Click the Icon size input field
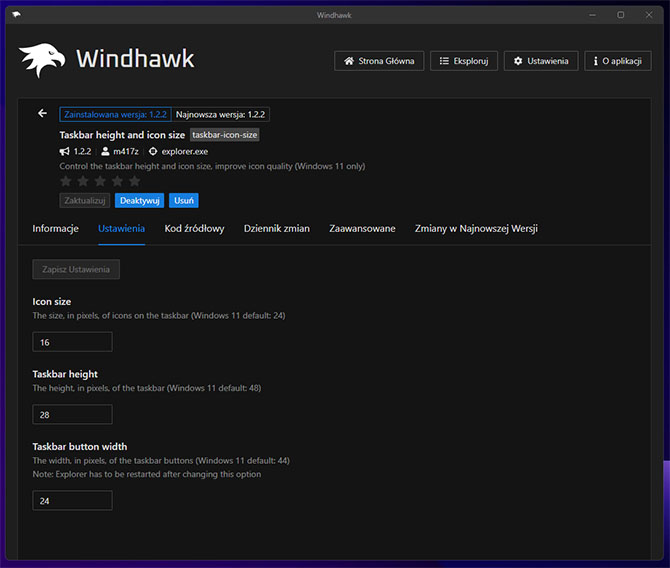The image size is (670, 568). pos(73,342)
